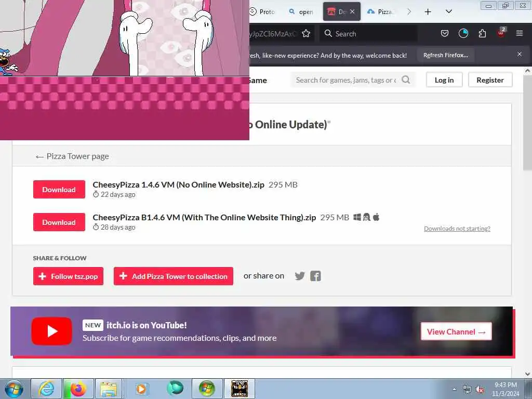Download CheesyPizza 1.4.6 No Online Website zip
The image size is (532, 399).
59,189
